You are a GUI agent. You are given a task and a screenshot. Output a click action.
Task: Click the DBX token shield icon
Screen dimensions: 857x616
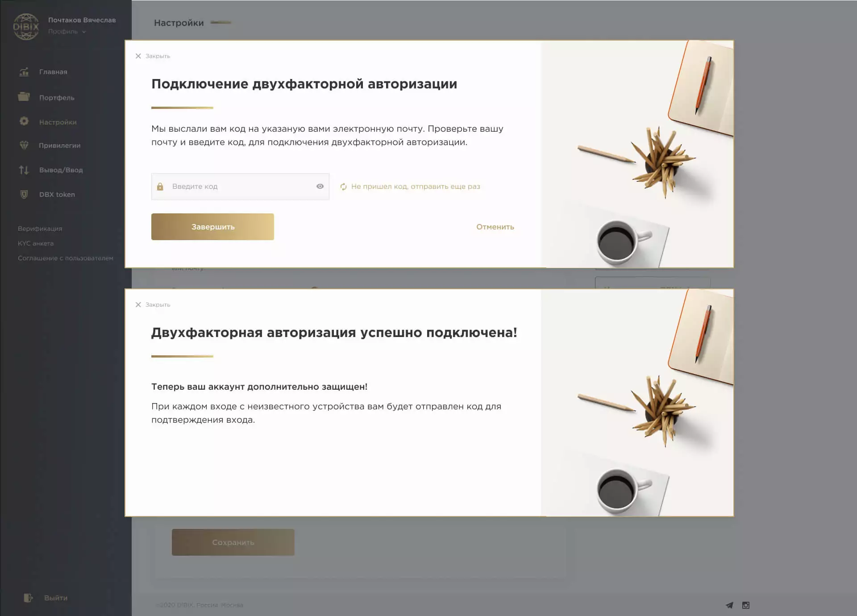(x=24, y=194)
